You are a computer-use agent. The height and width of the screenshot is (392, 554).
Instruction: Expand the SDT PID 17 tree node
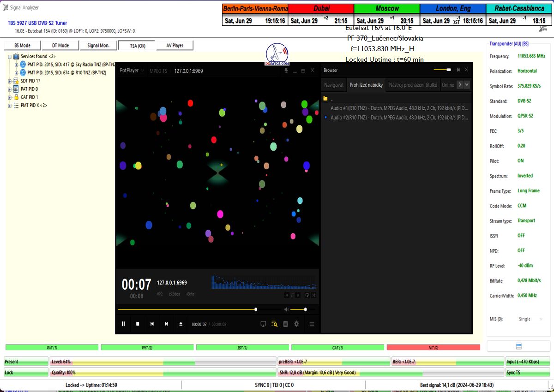[x=10, y=81]
